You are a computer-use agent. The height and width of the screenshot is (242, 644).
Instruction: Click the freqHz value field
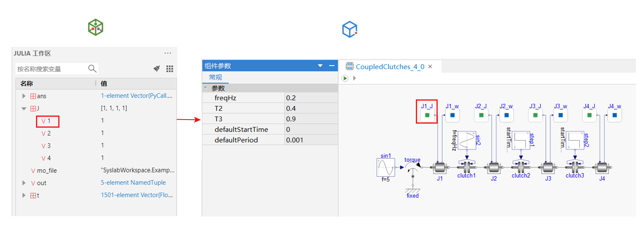(311, 98)
